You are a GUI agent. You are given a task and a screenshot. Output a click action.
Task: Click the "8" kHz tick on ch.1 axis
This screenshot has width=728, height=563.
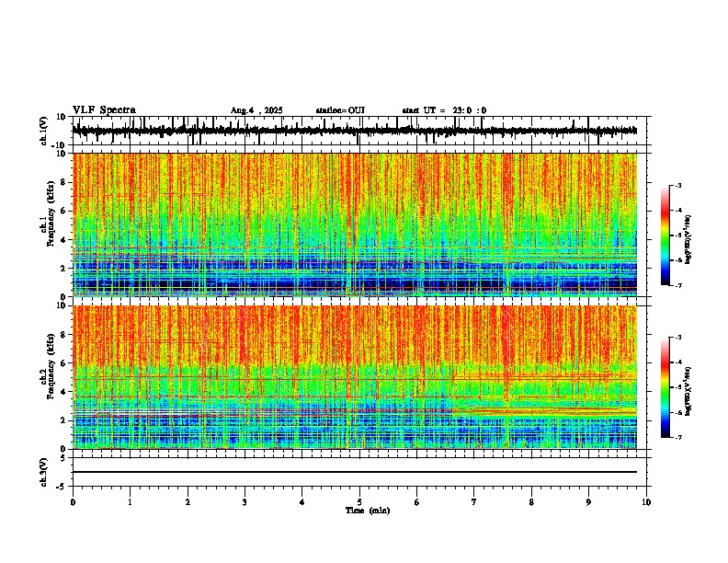64,182
